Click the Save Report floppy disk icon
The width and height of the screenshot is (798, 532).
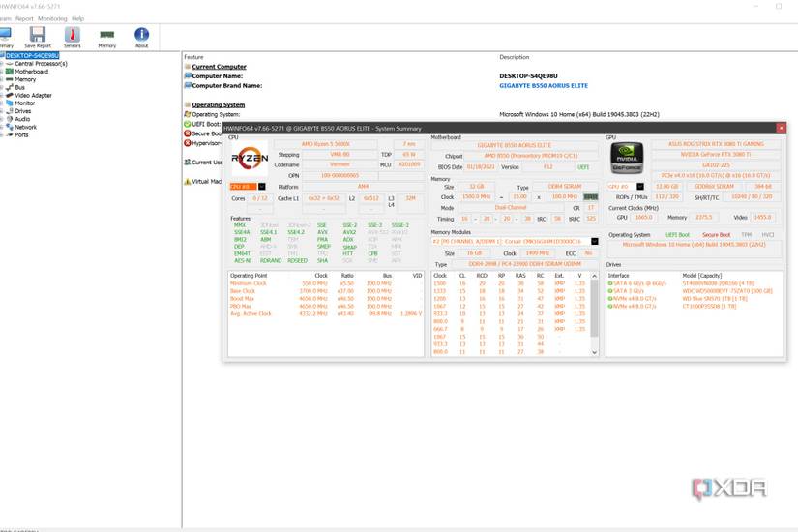click(x=38, y=35)
